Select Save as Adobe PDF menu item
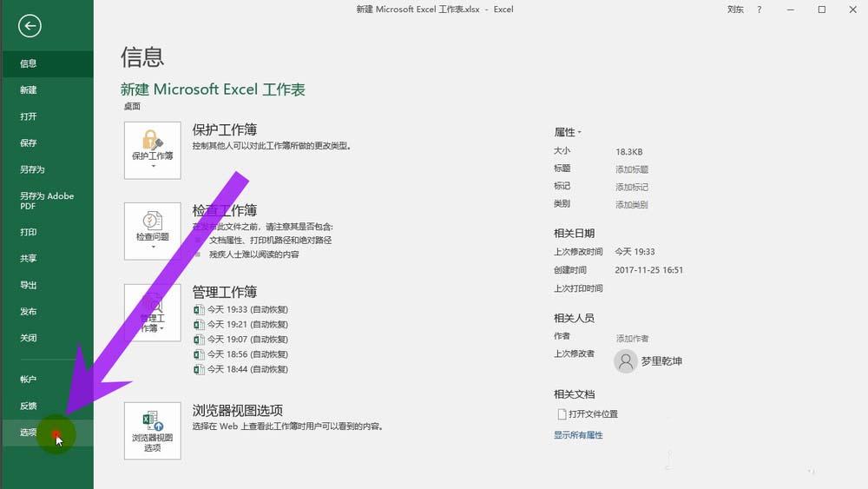Viewport: 868px width, 489px height. [47, 201]
